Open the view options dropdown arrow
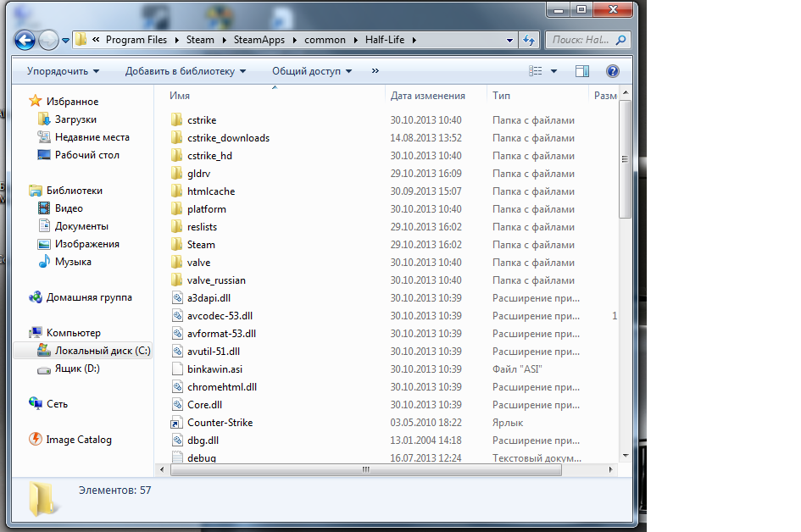This screenshot has width=801, height=532. (x=553, y=71)
